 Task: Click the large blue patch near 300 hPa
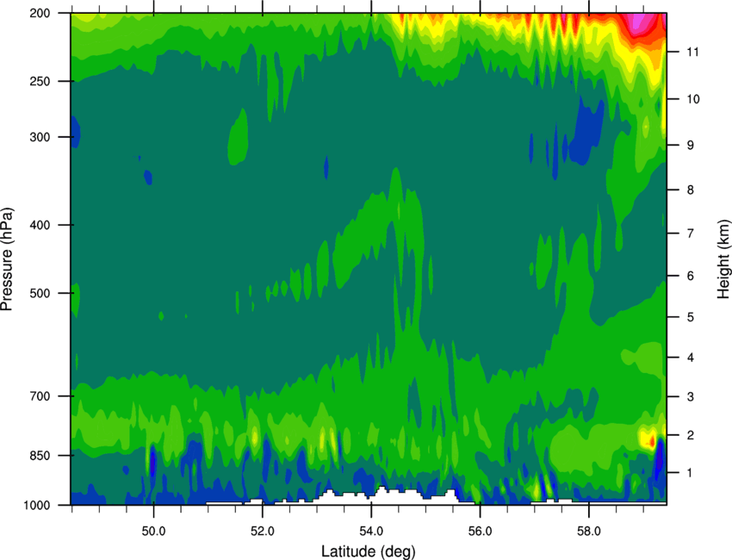point(586,131)
